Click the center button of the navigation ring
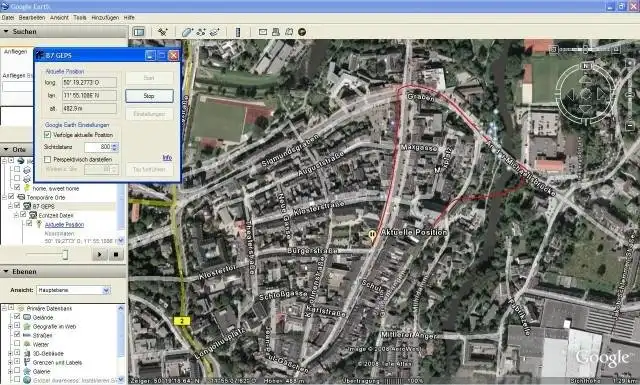Viewport: 640px width, 385px height. pos(586,95)
